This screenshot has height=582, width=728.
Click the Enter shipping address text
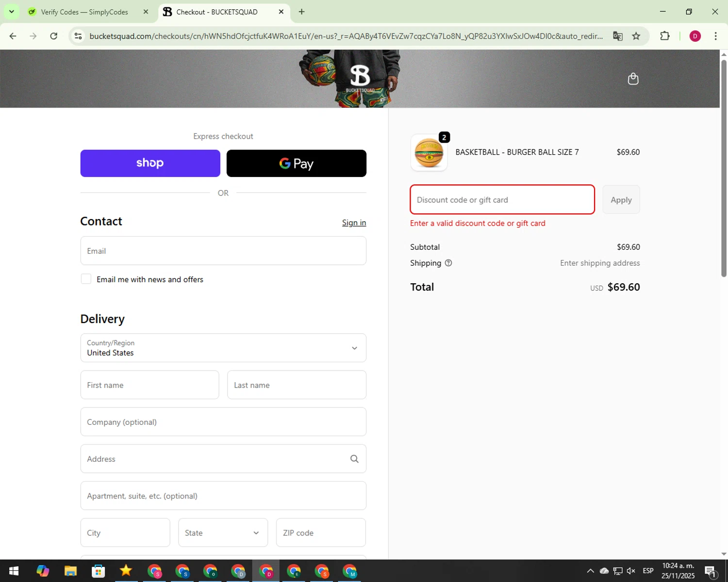click(600, 263)
